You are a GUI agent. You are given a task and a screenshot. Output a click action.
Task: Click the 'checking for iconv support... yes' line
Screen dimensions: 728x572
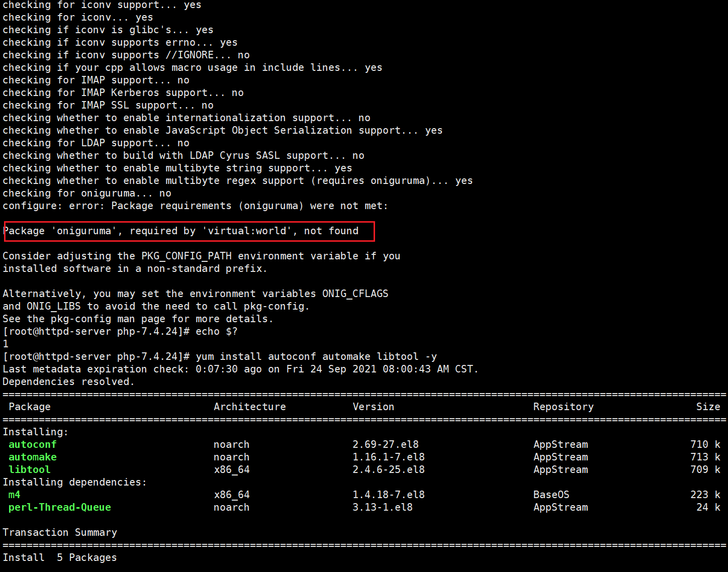click(x=102, y=5)
